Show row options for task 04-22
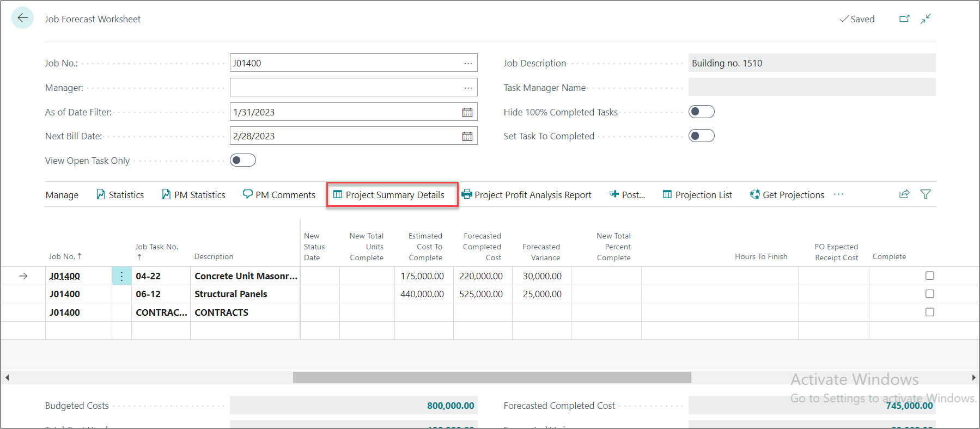The width and height of the screenshot is (980, 429). pos(121,276)
